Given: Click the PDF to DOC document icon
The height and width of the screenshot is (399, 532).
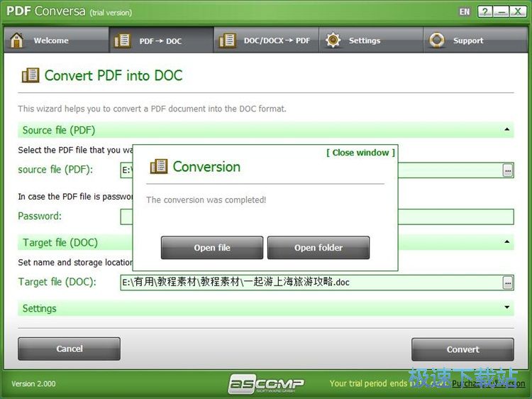Looking at the screenshot, I should point(122,40).
